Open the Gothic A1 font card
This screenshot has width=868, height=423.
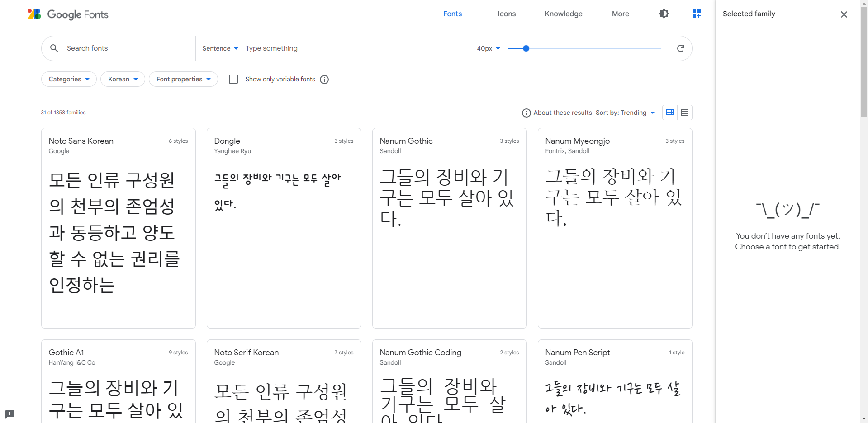point(119,381)
